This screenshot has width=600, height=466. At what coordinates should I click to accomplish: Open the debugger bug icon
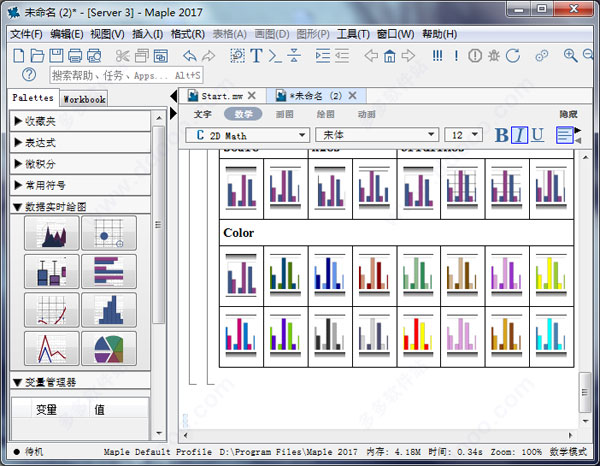[494, 56]
